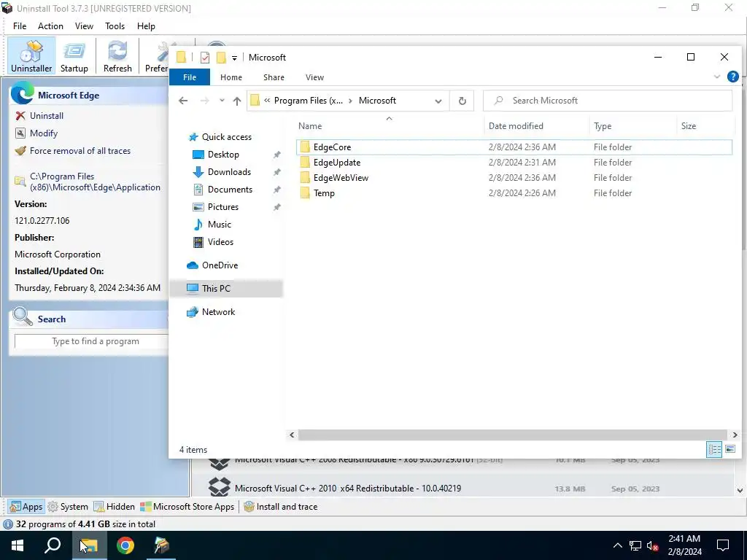
Task: Open Uninstall Tool File menu
Action: click(20, 26)
